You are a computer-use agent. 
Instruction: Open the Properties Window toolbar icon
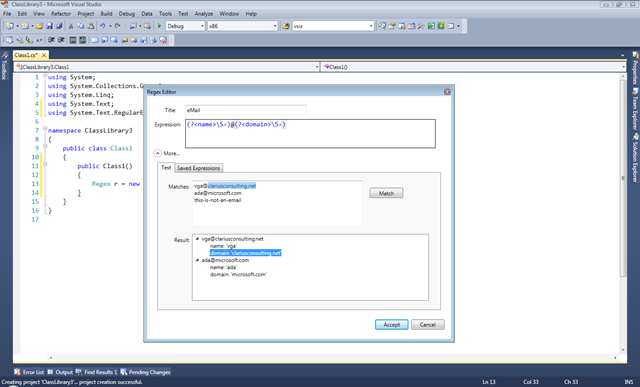click(392, 26)
